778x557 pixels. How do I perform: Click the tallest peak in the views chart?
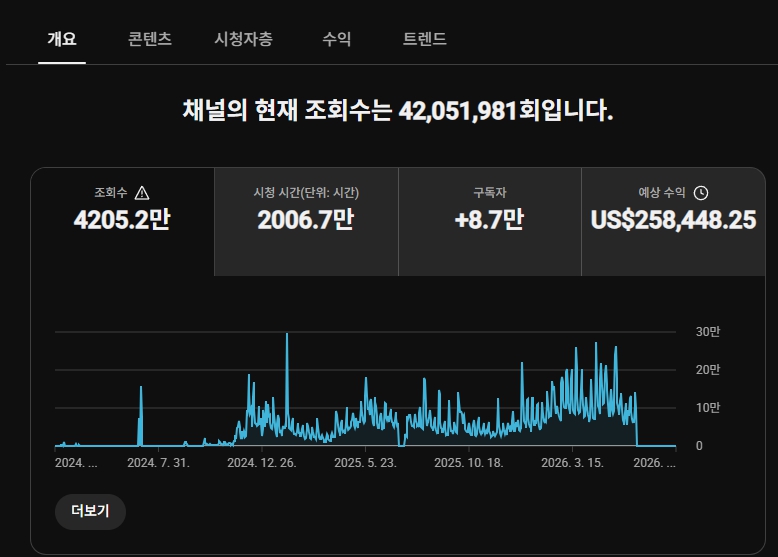pos(287,335)
